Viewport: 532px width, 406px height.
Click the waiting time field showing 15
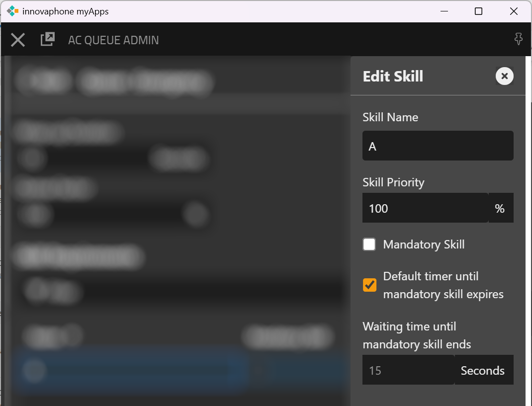tap(408, 370)
